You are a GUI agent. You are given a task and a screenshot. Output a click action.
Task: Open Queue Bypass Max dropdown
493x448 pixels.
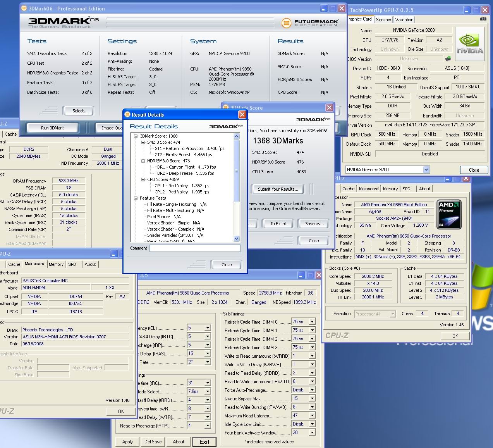pos(312,398)
